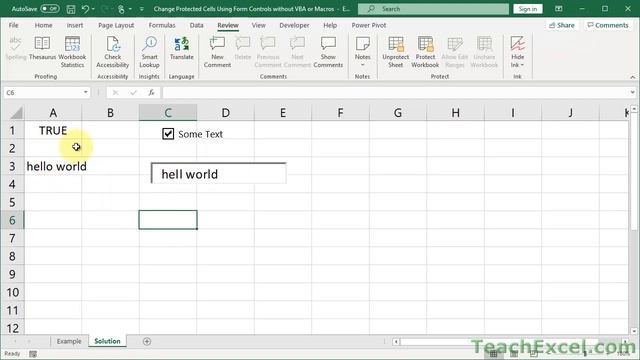Click the Name Box showing C6
640x360 pixels.
(43, 93)
